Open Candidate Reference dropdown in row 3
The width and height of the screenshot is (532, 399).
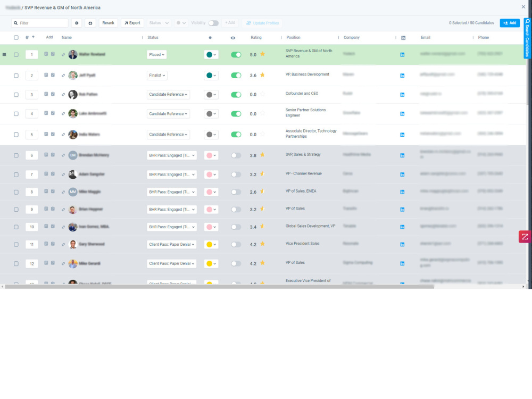click(168, 94)
